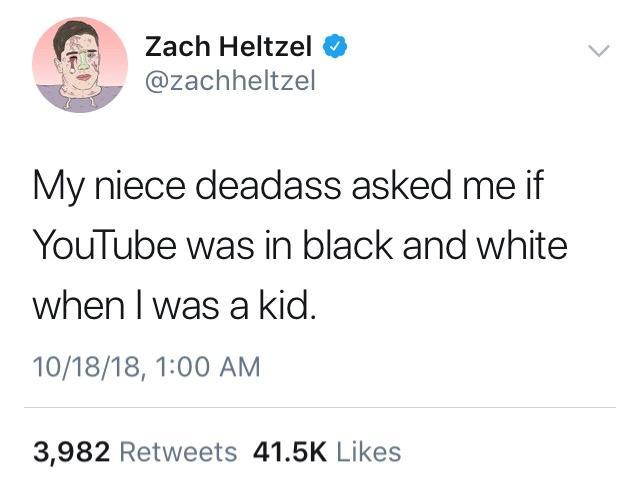Open Zach Heltzel's profile avatar
Screen dimensions: 640x481
pyautogui.click(x=80, y=65)
